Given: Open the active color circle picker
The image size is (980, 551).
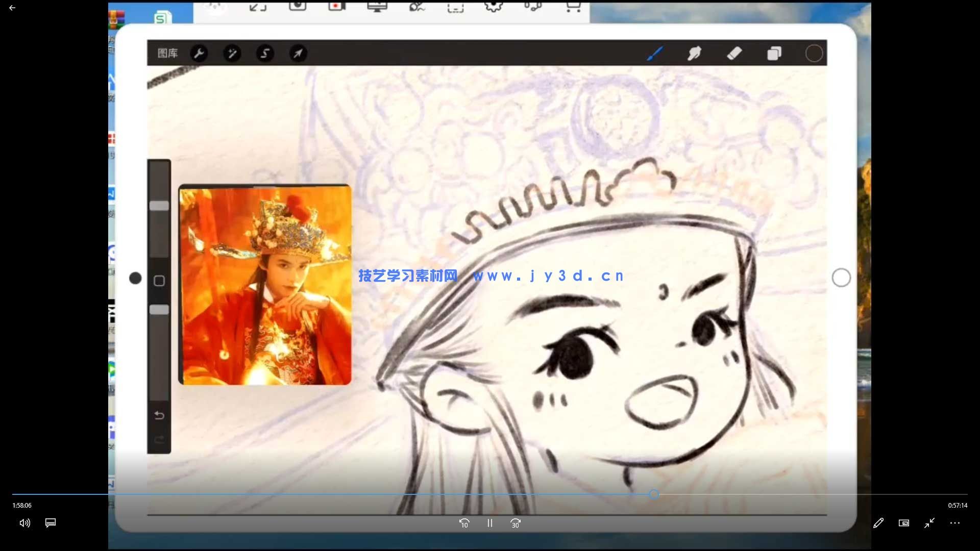Looking at the screenshot, I should coord(814,53).
